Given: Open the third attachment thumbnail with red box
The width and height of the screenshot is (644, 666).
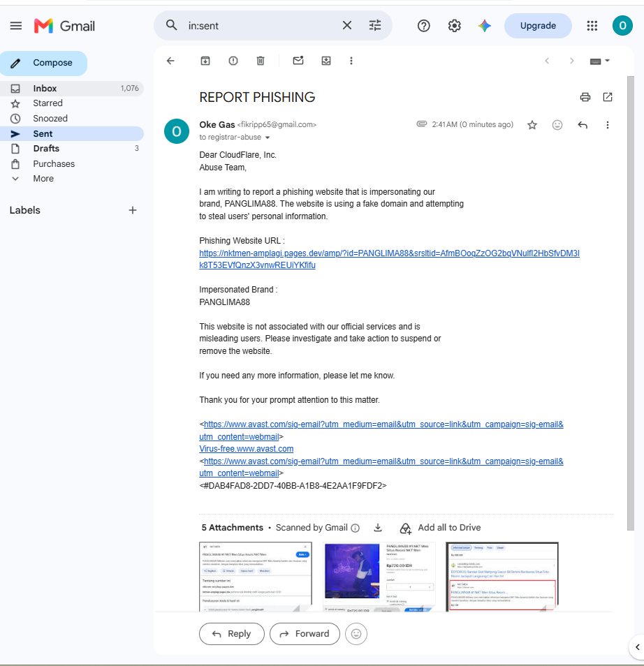Looking at the screenshot, I should [x=502, y=577].
